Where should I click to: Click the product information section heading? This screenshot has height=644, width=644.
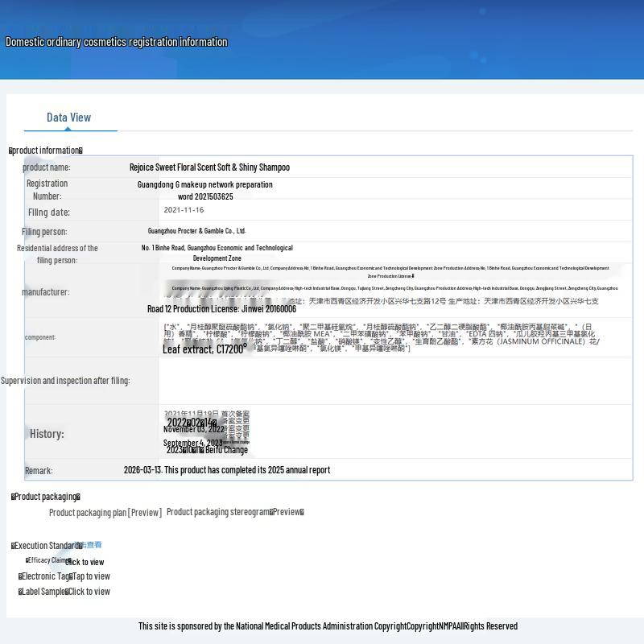46,151
